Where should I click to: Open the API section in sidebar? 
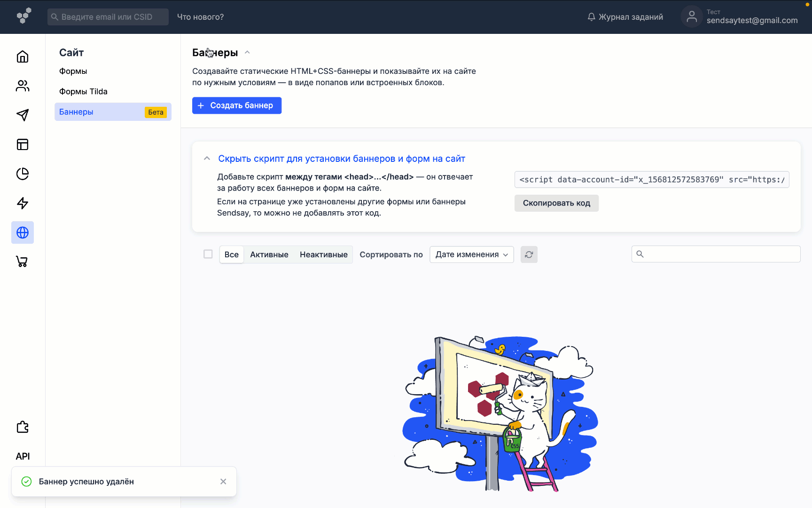[x=23, y=456]
